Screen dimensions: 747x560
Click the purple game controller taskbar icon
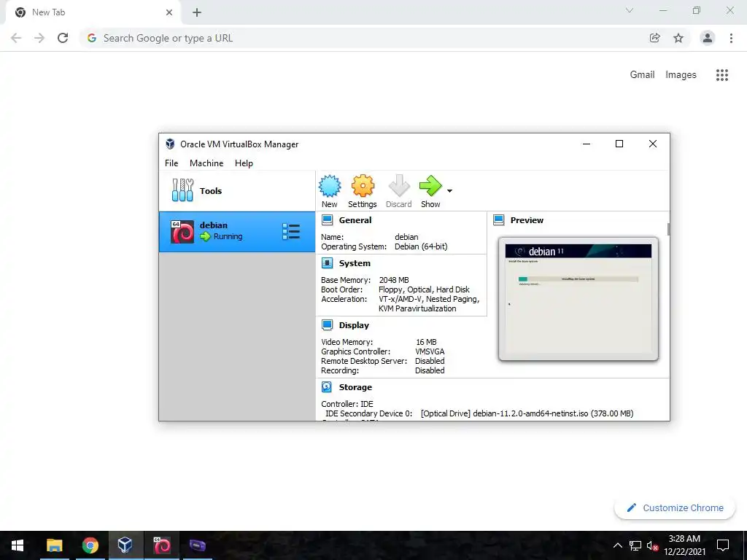click(x=197, y=545)
